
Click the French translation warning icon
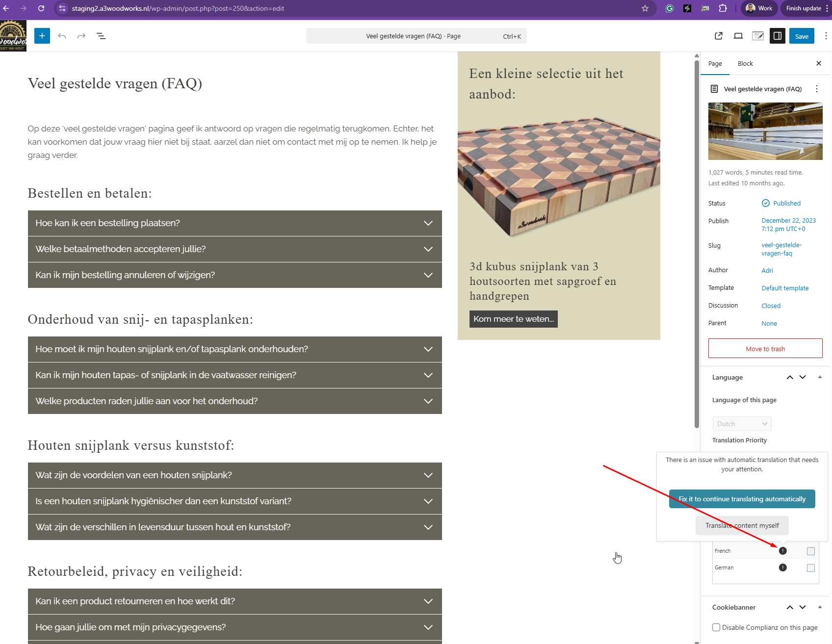pos(783,551)
